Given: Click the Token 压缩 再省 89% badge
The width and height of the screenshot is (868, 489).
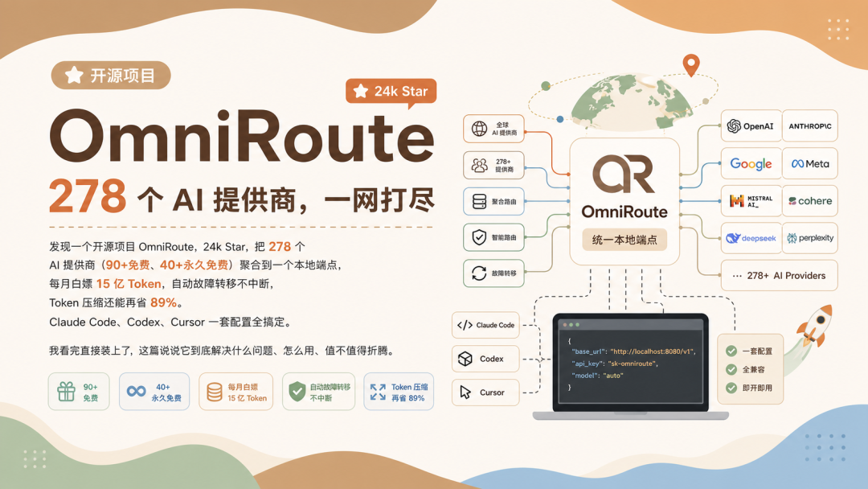Looking at the screenshot, I should point(399,392).
